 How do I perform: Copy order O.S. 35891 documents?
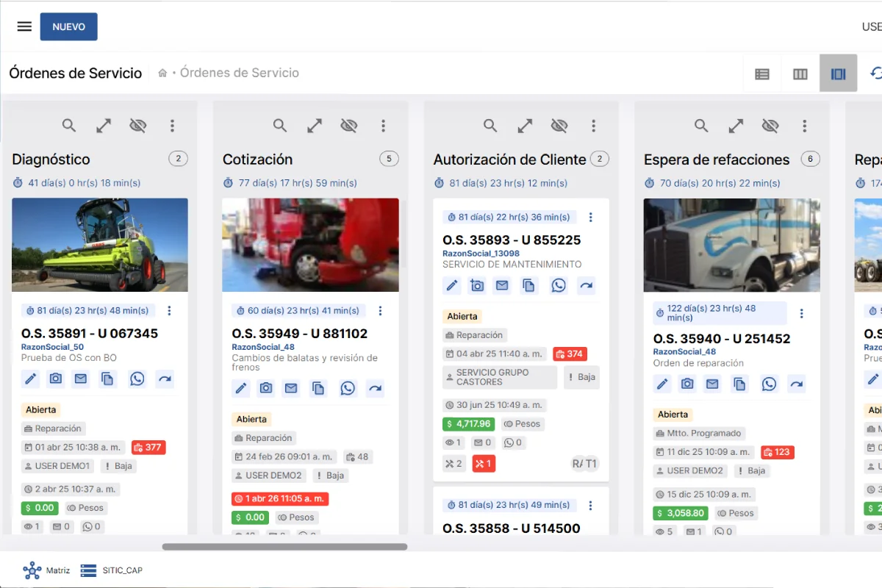coord(108,379)
